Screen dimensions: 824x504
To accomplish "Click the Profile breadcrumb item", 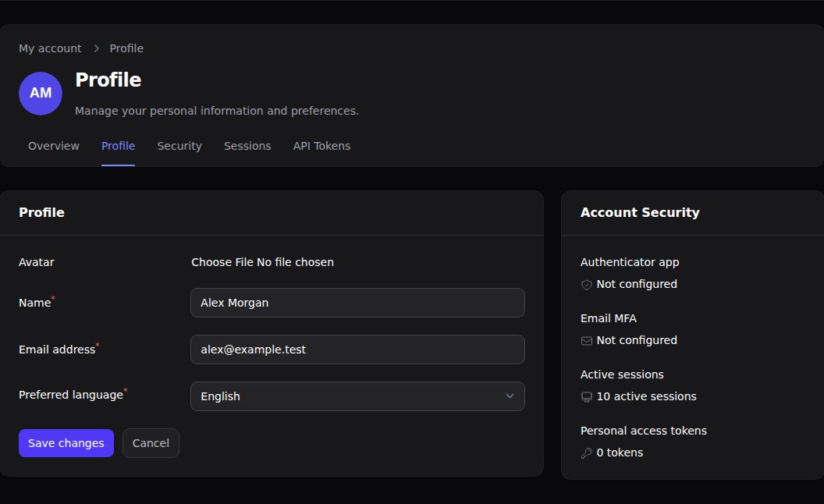I will (x=126, y=48).
